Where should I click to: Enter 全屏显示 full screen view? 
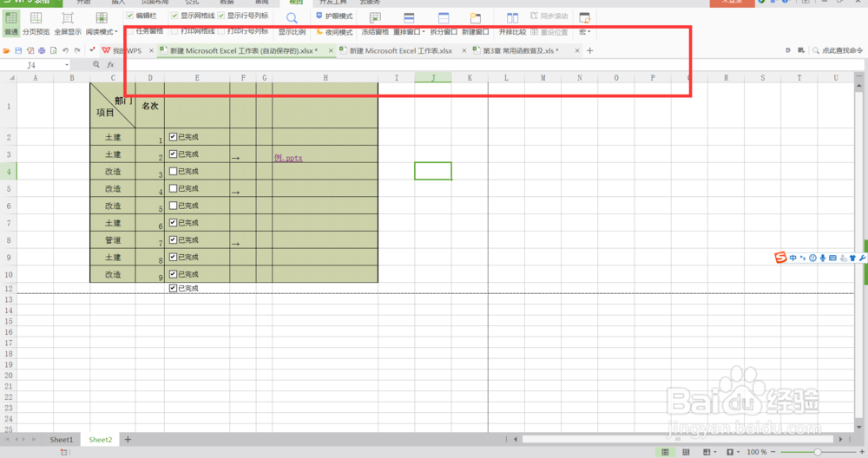(x=68, y=23)
